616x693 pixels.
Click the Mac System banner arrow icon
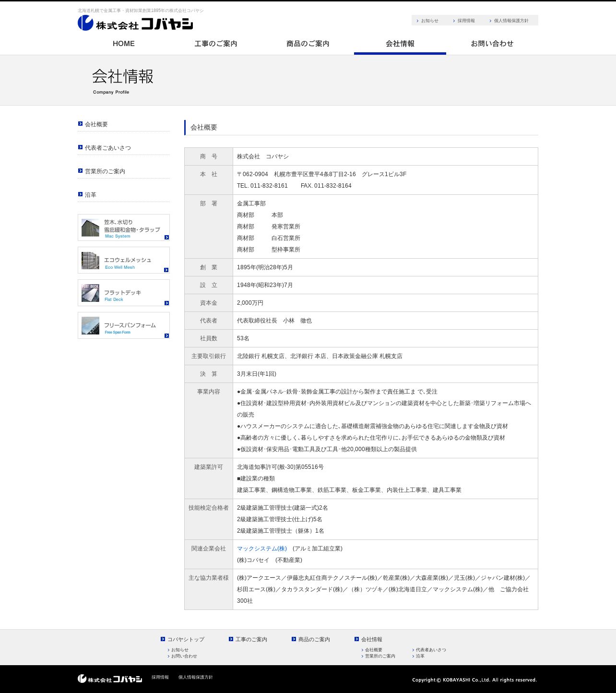click(166, 238)
